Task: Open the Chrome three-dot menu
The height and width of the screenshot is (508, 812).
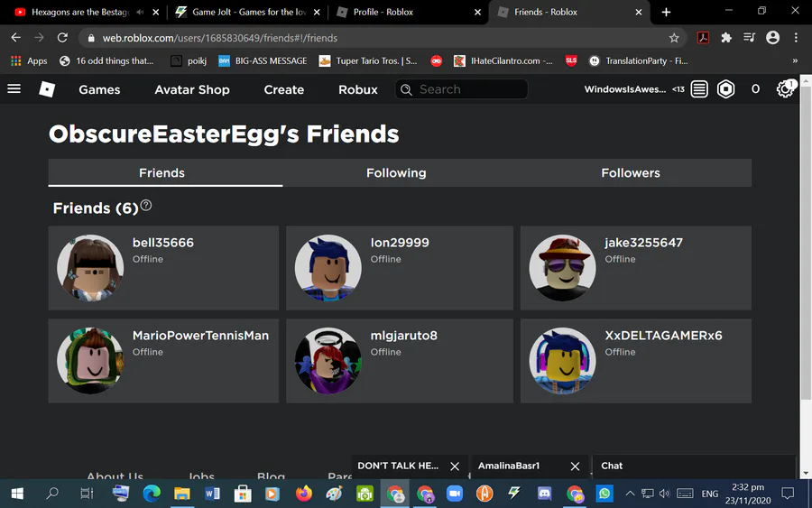Action: 796,38
